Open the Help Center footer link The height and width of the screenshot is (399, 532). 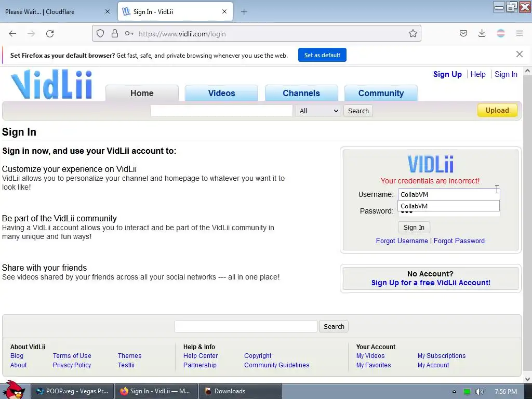[x=201, y=355]
